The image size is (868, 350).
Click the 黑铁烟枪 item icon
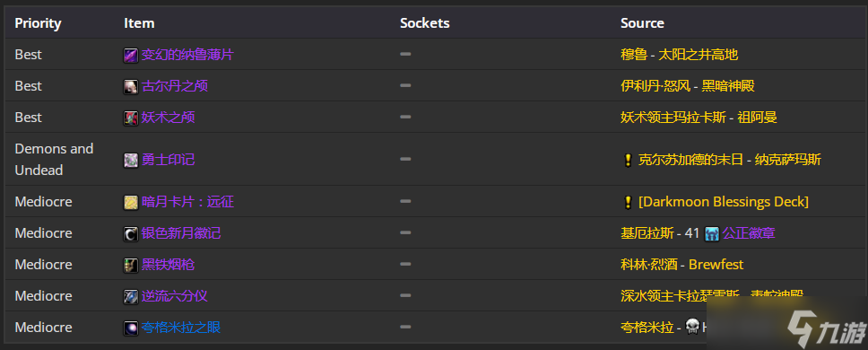pos(131,266)
